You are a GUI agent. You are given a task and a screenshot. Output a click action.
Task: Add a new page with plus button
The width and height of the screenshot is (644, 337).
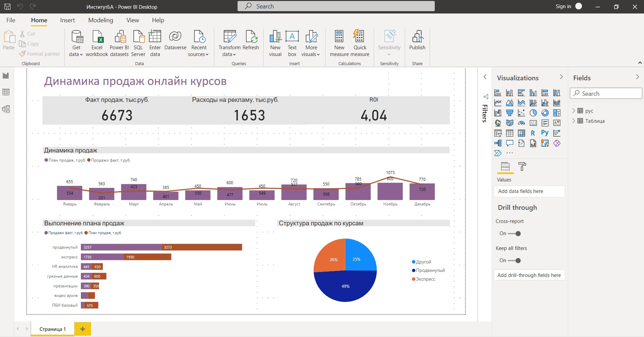point(83,329)
